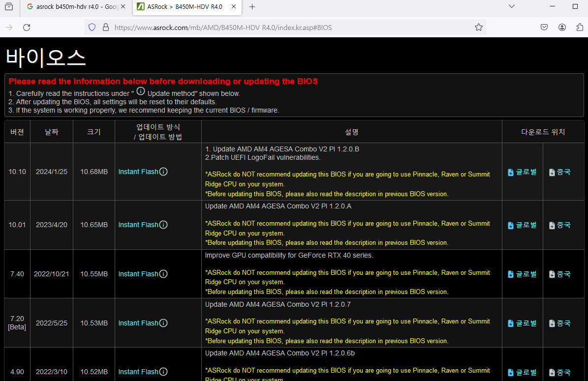Download BIOS 7.40 from 글로벌 server
Viewport: 588px width, 381px height.
(x=522, y=274)
